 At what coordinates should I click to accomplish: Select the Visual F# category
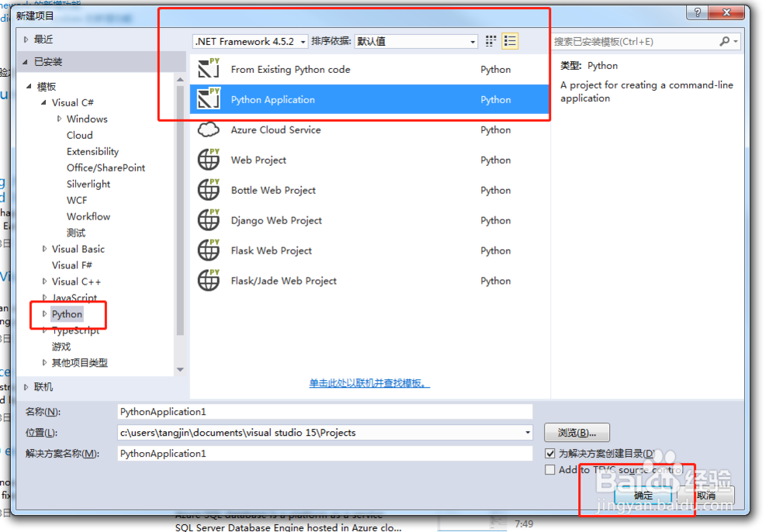click(x=71, y=265)
